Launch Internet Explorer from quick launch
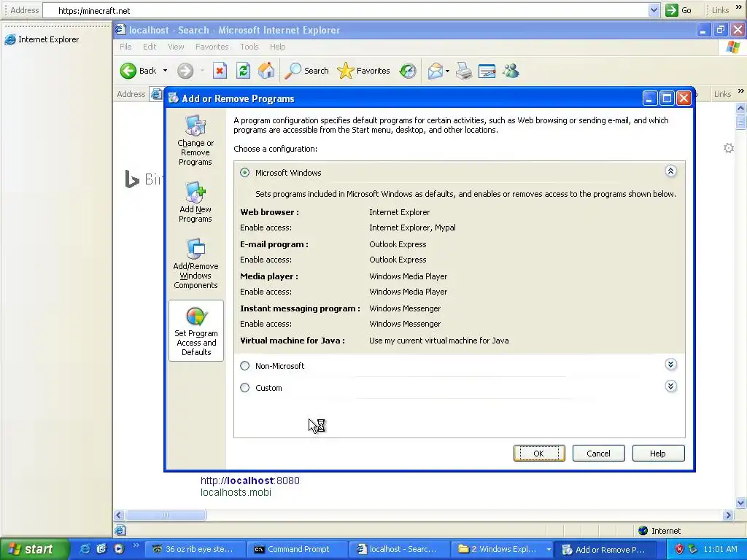Image resolution: width=747 pixels, height=560 pixels. pyautogui.click(x=85, y=549)
